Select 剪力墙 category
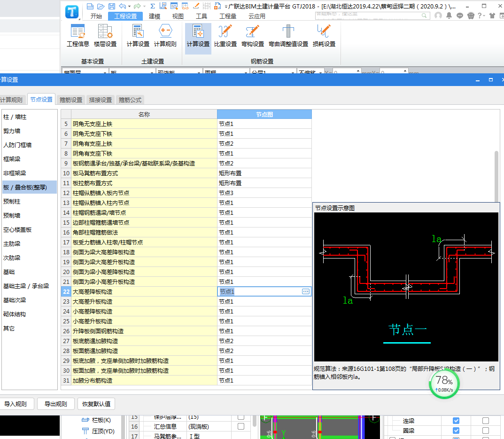The width and height of the screenshot is (504, 439). (30, 131)
